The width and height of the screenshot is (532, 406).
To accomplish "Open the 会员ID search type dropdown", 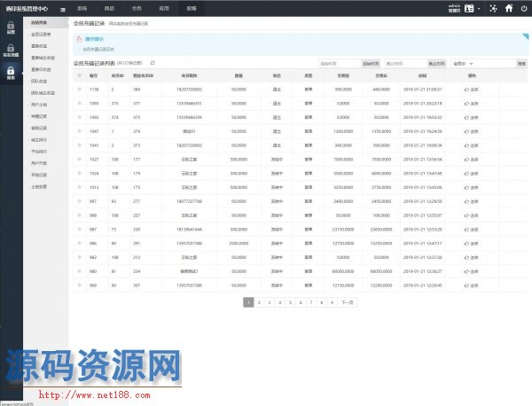I will point(464,63).
